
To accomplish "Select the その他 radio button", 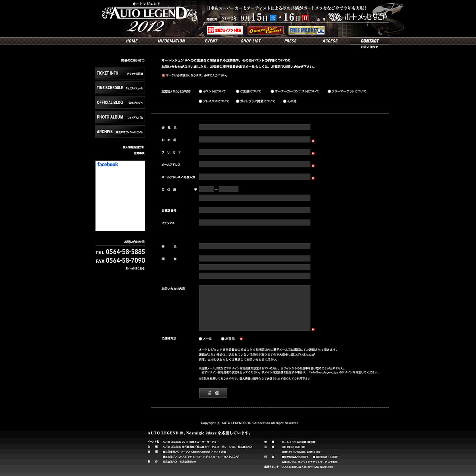I will 285,101.
